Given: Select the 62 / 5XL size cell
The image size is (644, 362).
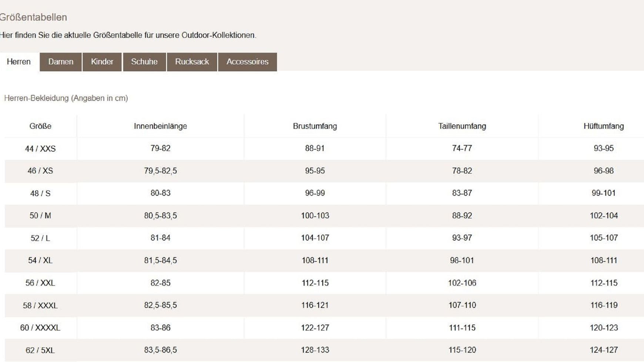Looking at the screenshot, I should pos(40,350).
